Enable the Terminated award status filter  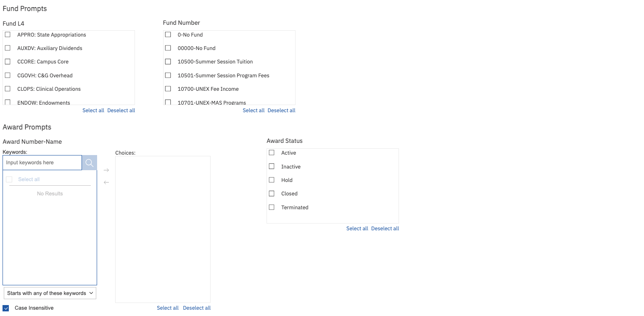(x=271, y=207)
